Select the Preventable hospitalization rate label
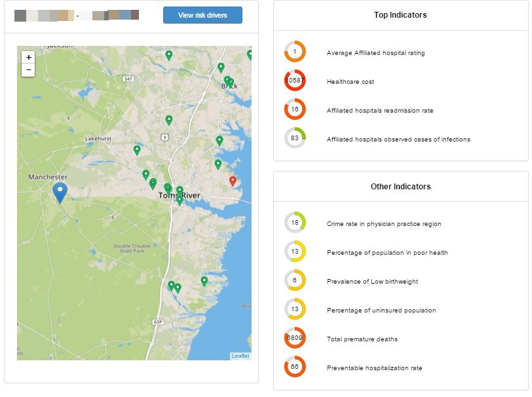532x397 pixels. (374, 368)
